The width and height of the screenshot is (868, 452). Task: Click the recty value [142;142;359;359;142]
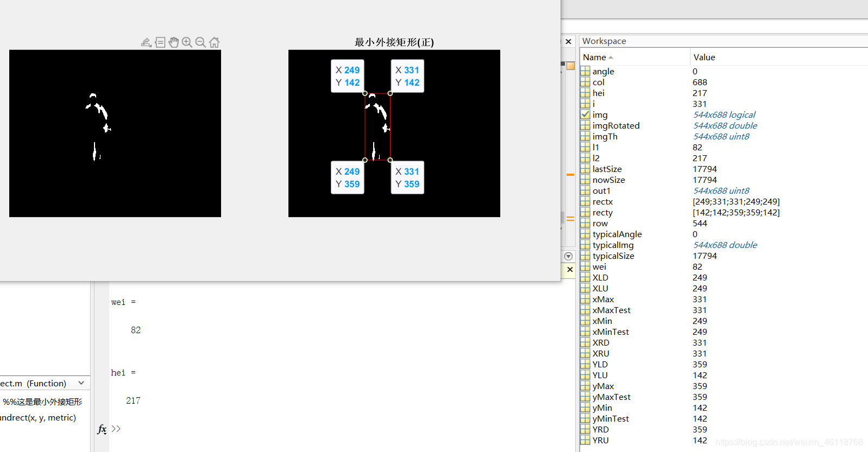(736, 212)
